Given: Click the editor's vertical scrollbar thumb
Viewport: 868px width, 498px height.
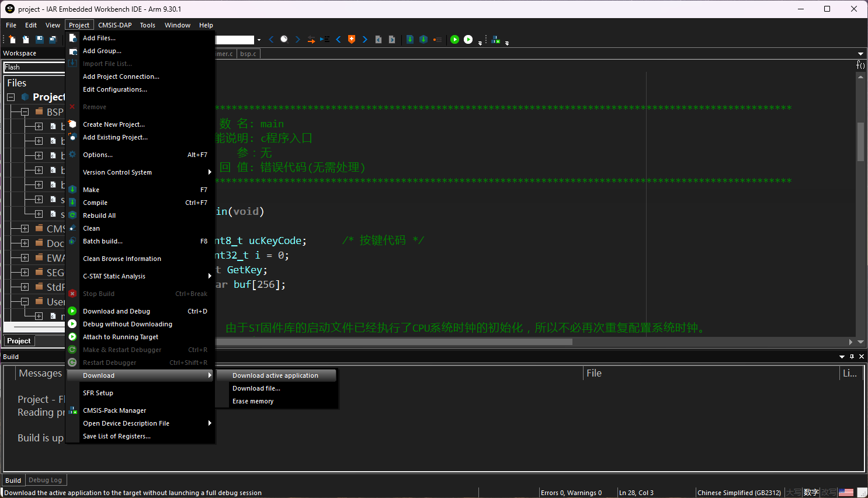Looking at the screenshot, I should click(x=860, y=141).
